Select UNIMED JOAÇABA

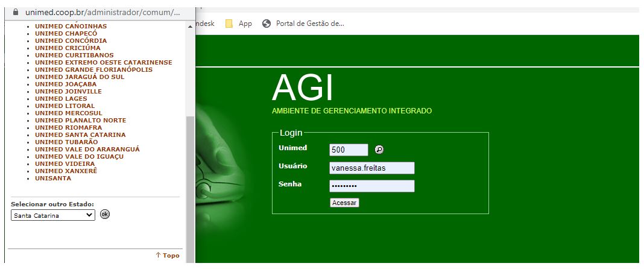tap(66, 84)
